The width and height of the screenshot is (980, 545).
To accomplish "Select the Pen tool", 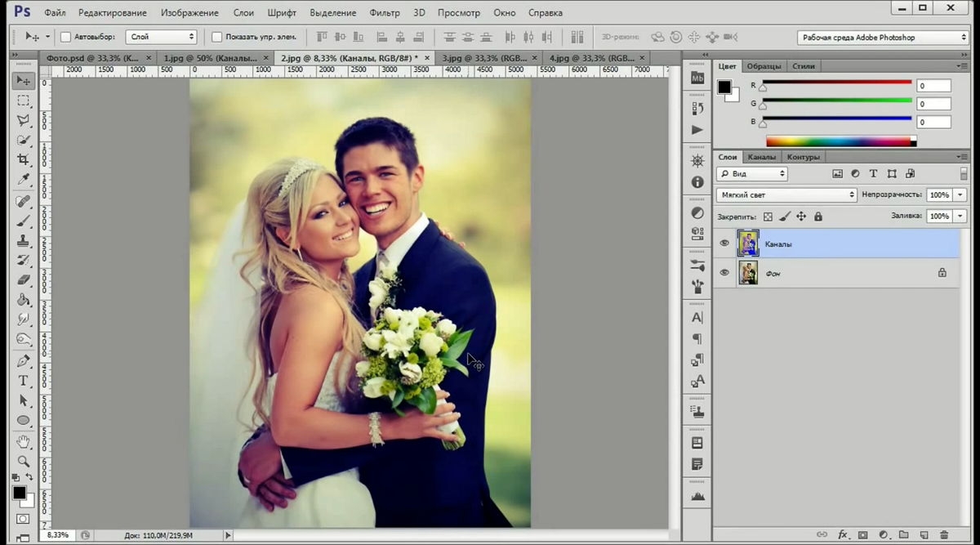I will [x=24, y=360].
